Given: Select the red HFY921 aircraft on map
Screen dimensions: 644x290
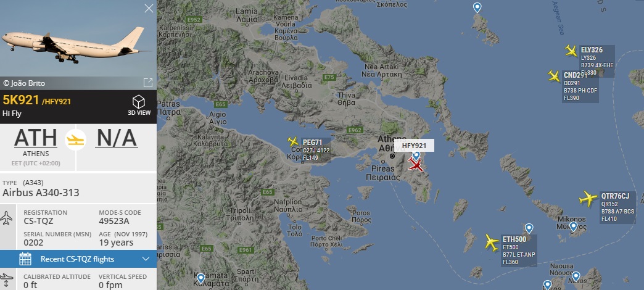Looking at the screenshot, I should [415, 165].
